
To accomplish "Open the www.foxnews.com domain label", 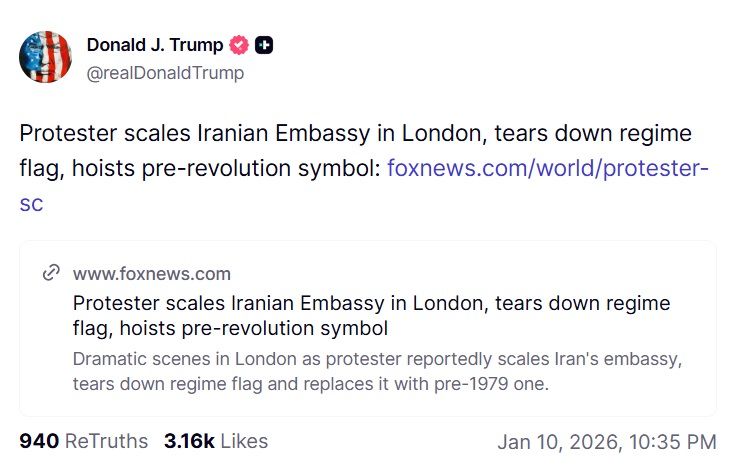I will click(x=151, y=274).
